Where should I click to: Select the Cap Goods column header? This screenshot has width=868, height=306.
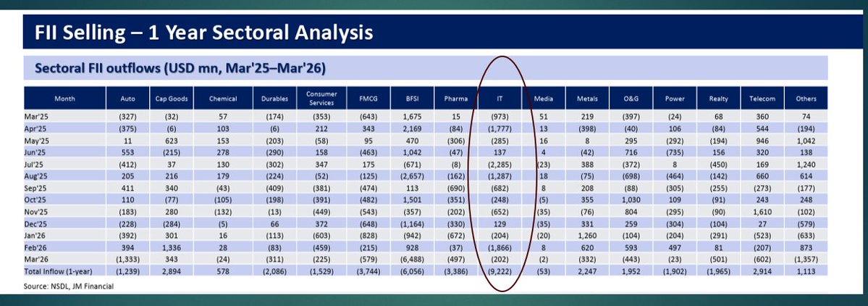(x=172, y=99)
